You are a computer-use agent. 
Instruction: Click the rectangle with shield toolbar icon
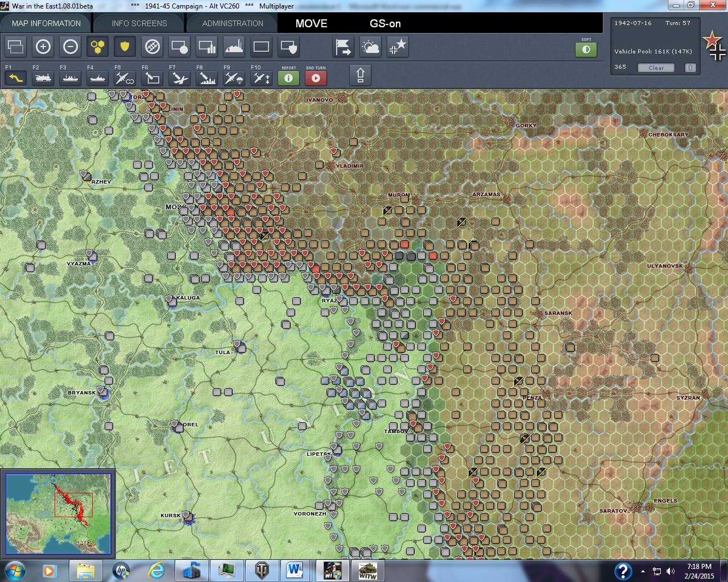coord(289,47)
